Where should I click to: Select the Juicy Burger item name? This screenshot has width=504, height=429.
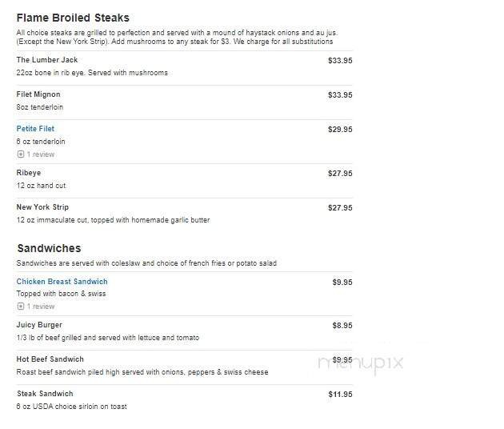click(39, 326)
